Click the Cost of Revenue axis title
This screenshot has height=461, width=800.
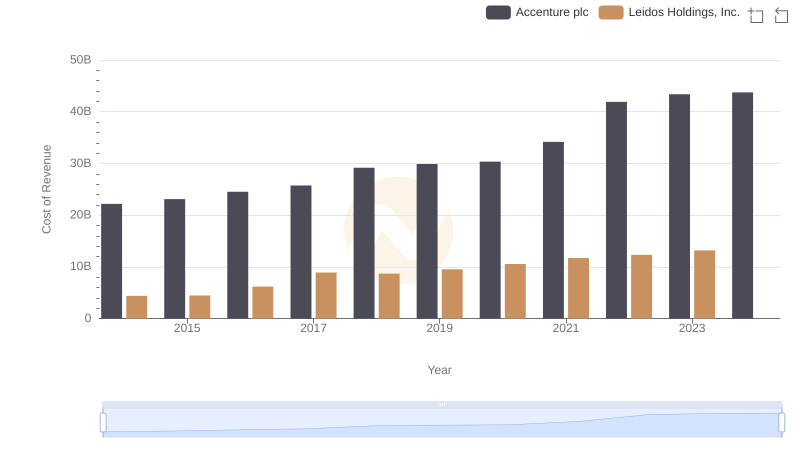pos(46,189)
